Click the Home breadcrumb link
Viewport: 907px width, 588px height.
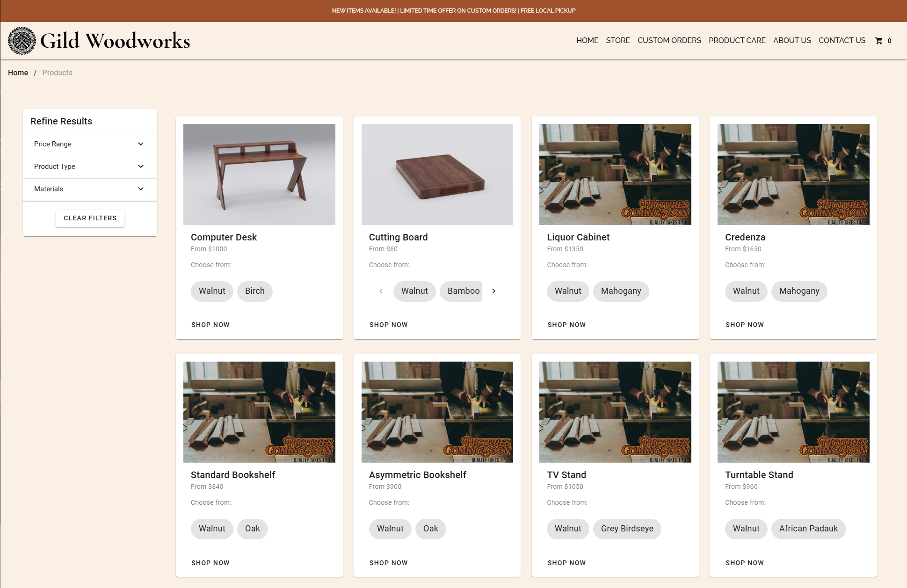tap(18, 73)
